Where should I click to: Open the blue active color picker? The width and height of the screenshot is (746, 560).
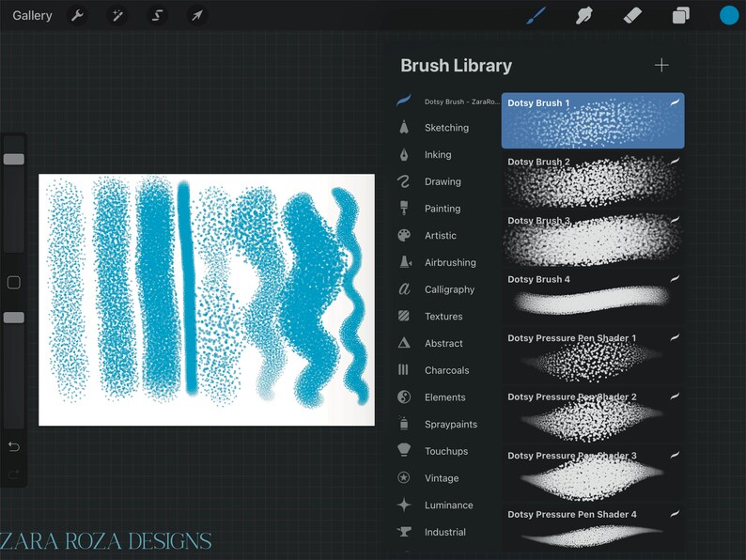(729, 15)
